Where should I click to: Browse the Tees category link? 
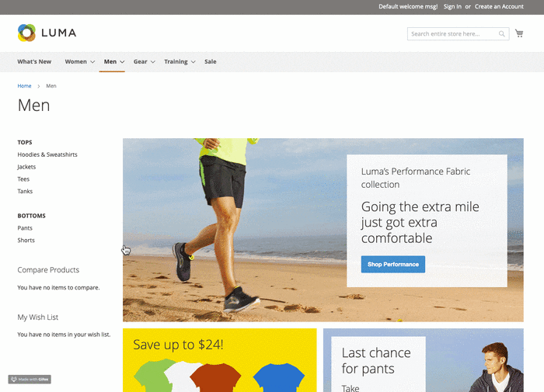[x=23, y=179]
